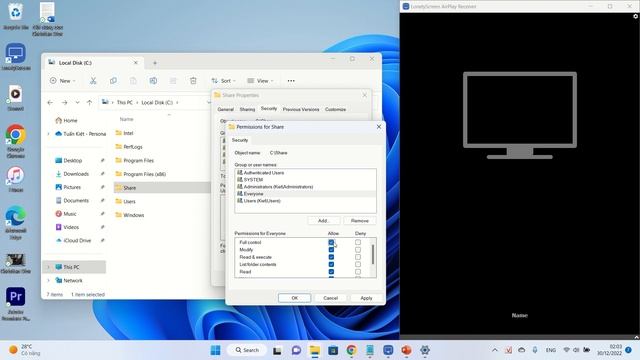Toggle Allow checkbox for List folder contents
This screenshot has width=640, height=360.
(x=331, y=264)
